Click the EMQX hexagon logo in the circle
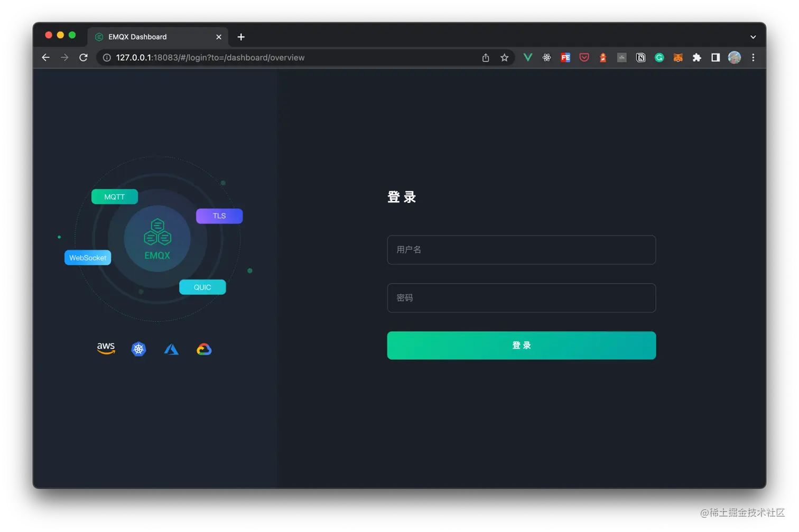The width and height of the screenshot is (799, 532). pos(156,232)
